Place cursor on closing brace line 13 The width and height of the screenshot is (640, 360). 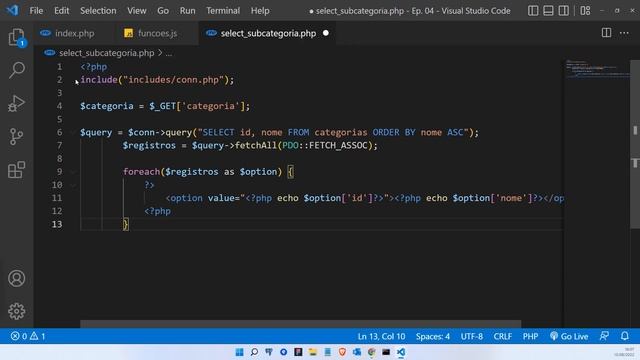pyautogui.click(x=126, y=224)
